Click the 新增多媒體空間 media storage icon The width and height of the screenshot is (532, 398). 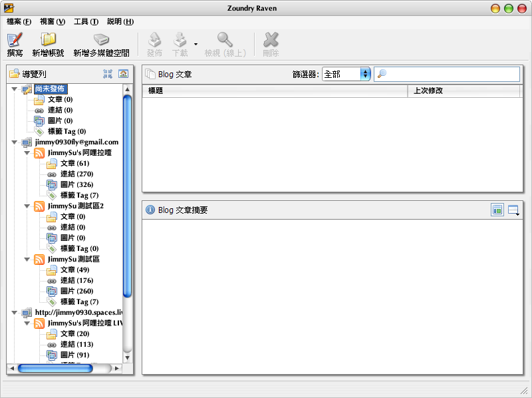101,39
